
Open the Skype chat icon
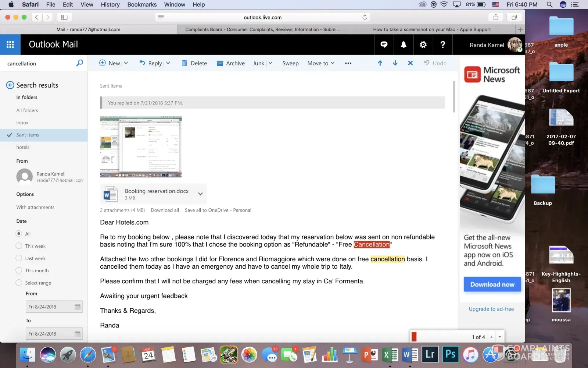click(x=384, y=45)
